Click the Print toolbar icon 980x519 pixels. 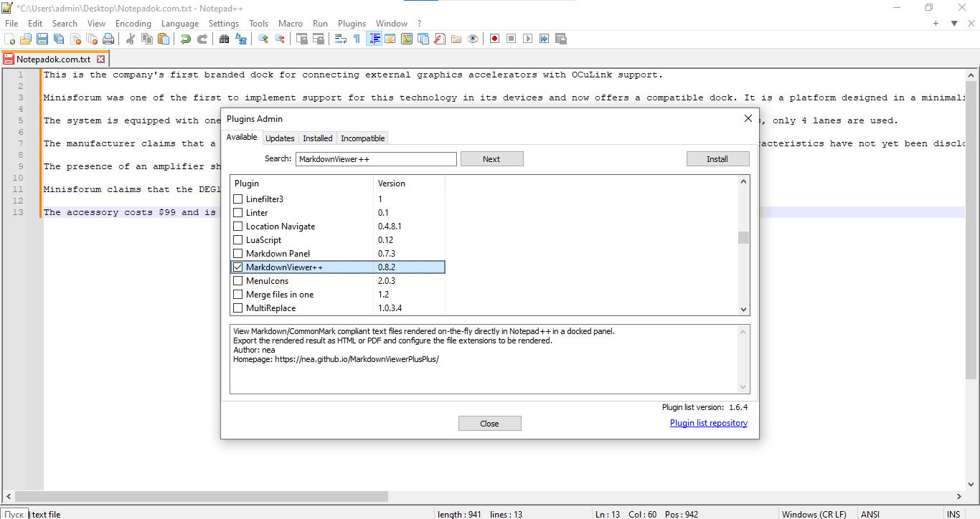click(108, 39)
